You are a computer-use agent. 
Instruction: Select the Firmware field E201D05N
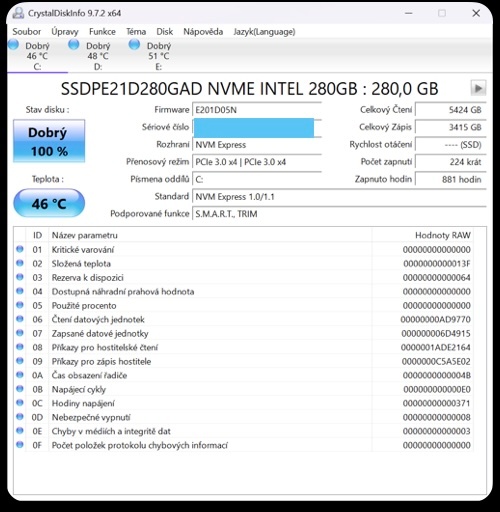point(257,110)
